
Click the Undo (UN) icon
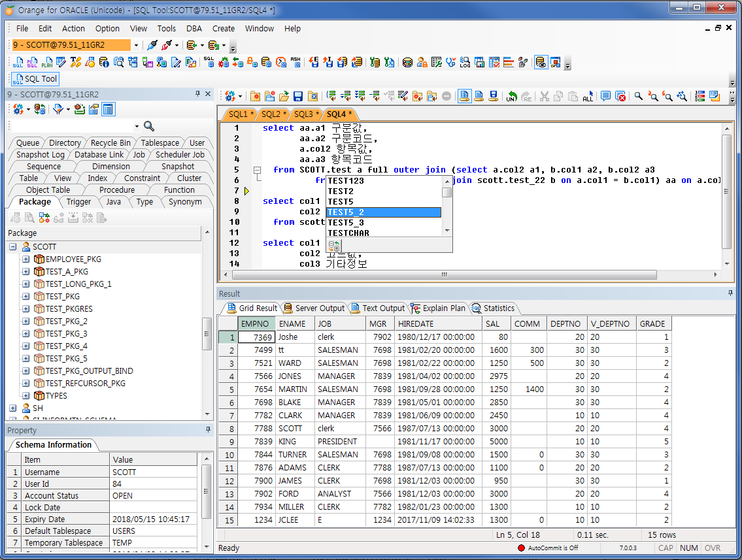click(511, 97)
